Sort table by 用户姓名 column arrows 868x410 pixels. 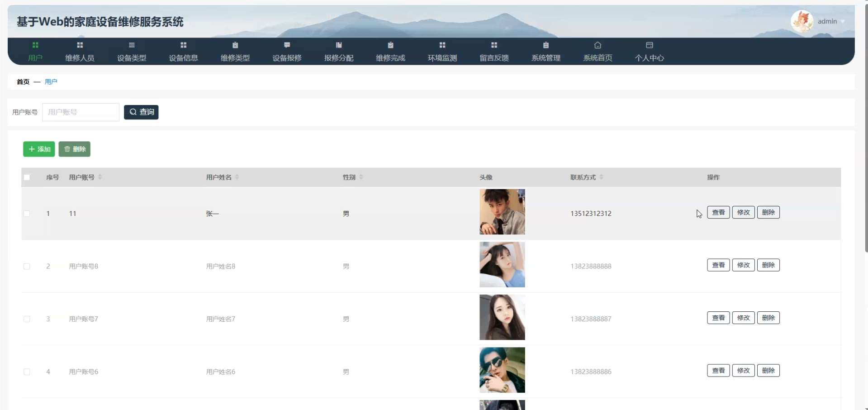237,177
